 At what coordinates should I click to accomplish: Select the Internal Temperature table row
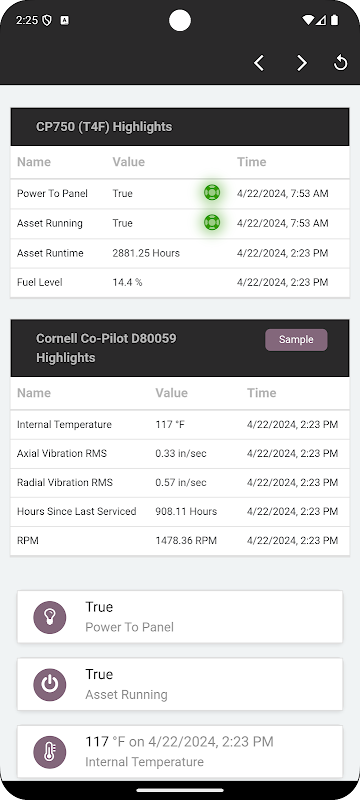coord(180,424)
